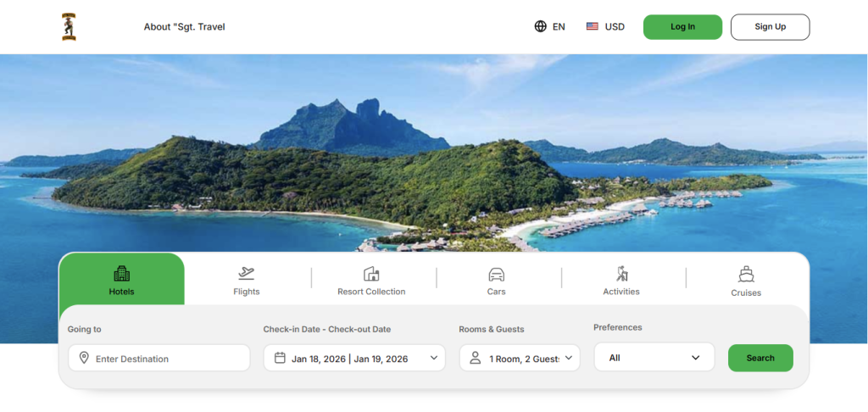Click the Sgt. Travel logo icon
Viewport: 868px width, 412px height.
[x=69, y=26]
